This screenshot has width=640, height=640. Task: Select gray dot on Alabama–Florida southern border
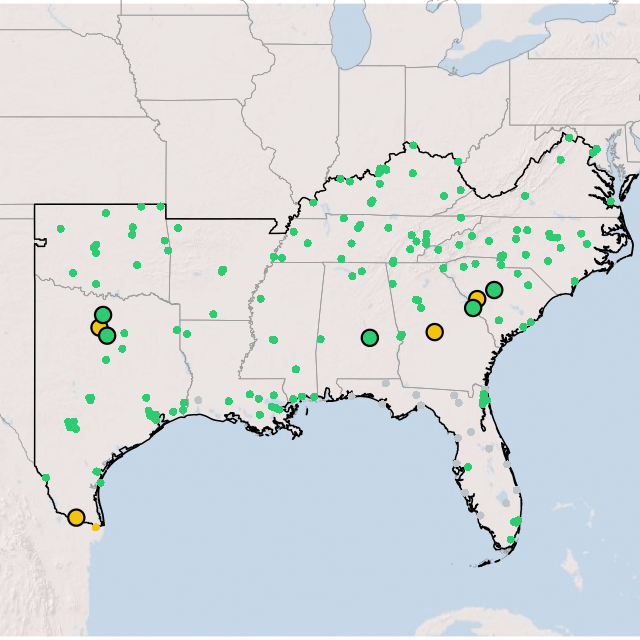coord(386,383)
